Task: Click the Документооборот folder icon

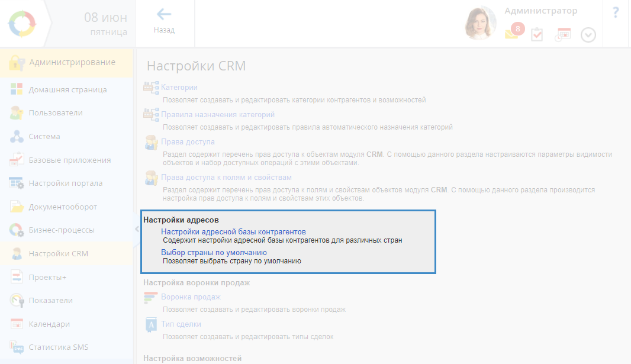Action: tap(17, 207)
